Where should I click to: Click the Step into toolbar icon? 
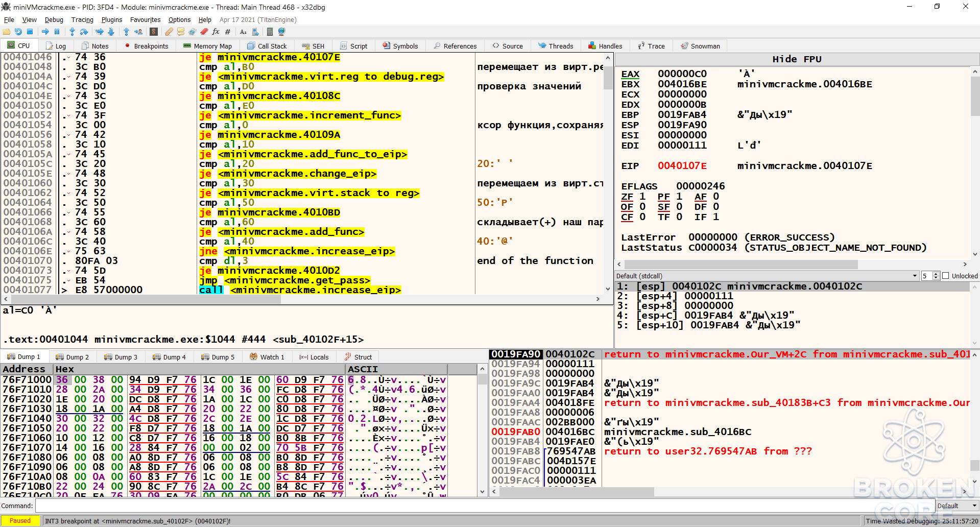point(72,32)
